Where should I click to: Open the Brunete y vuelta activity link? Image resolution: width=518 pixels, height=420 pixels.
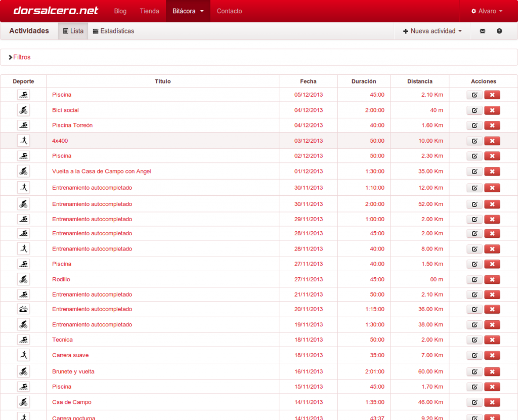73,372
